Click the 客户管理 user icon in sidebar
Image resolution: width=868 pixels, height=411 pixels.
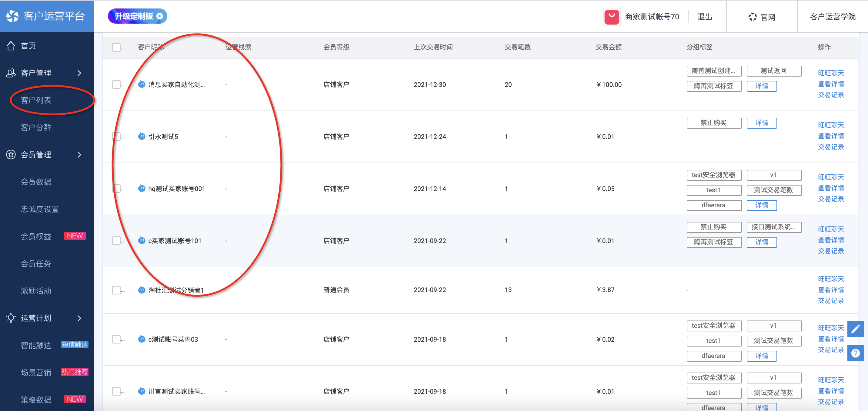click(11, 73)
